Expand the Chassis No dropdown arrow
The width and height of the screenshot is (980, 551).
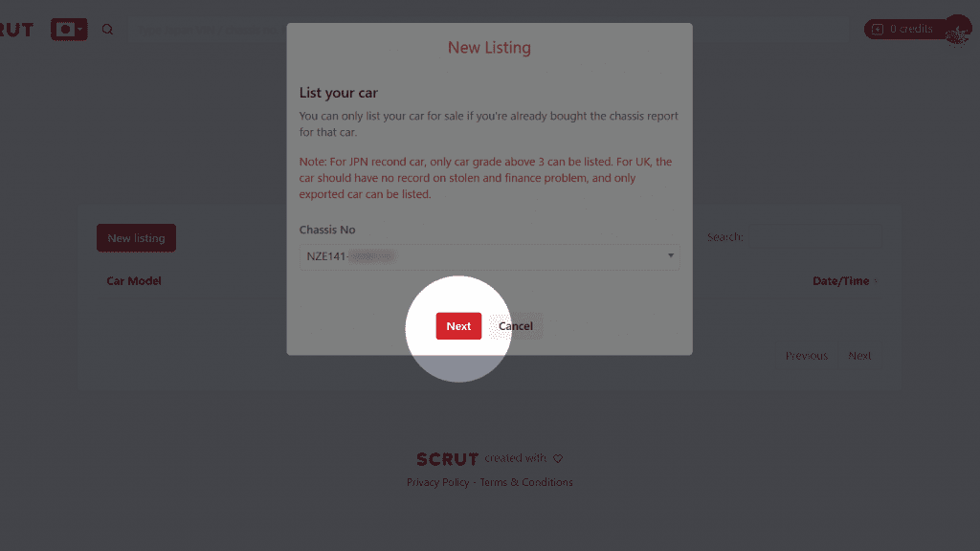pyautogui.click(x=670, y=255)
